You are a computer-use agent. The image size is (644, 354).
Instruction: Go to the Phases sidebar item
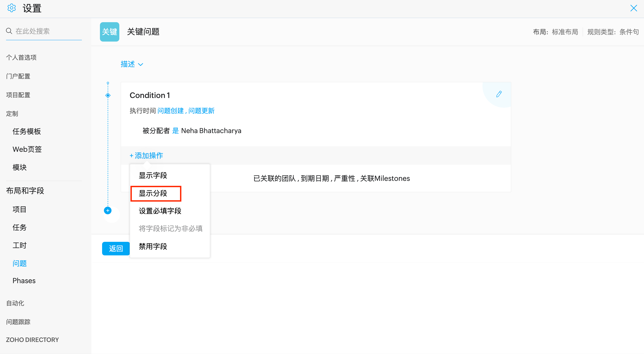tap(24, 281)
